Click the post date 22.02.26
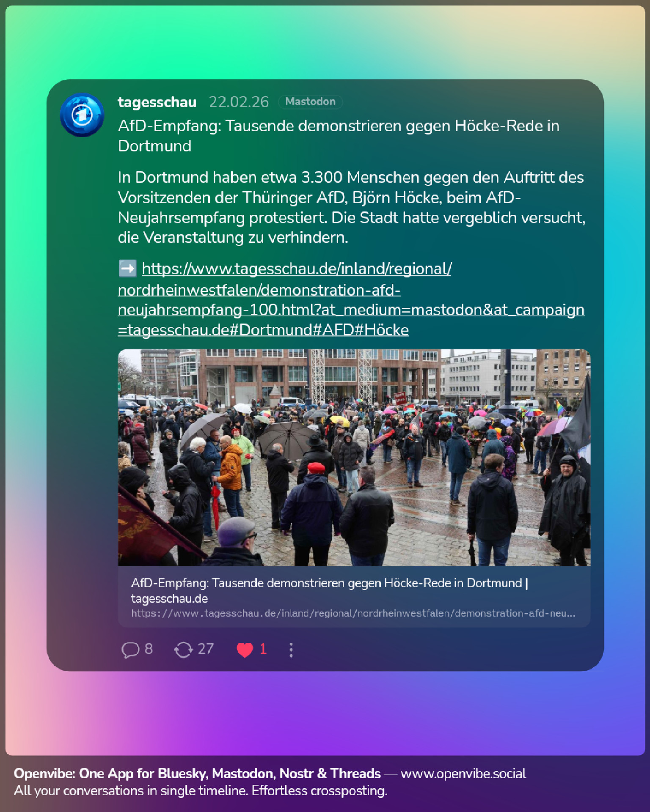This screenshot has width=650, height=812. coord(239,102)
